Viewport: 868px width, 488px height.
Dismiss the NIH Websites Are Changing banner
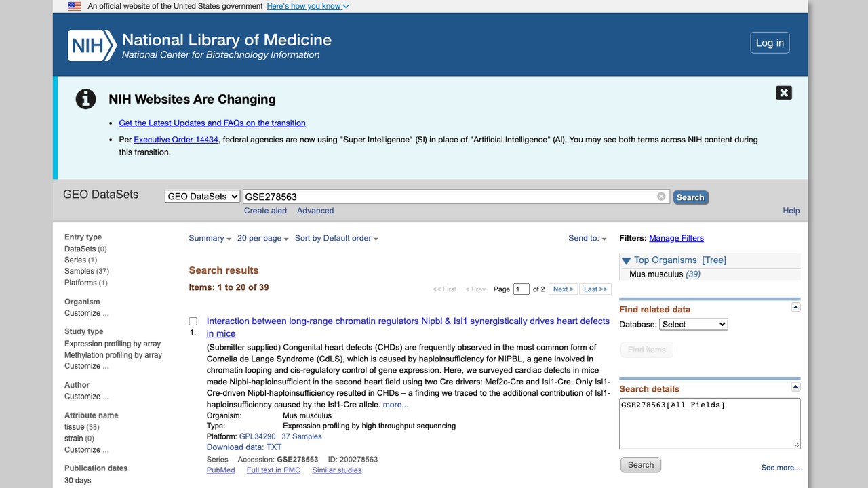(784, 93)
